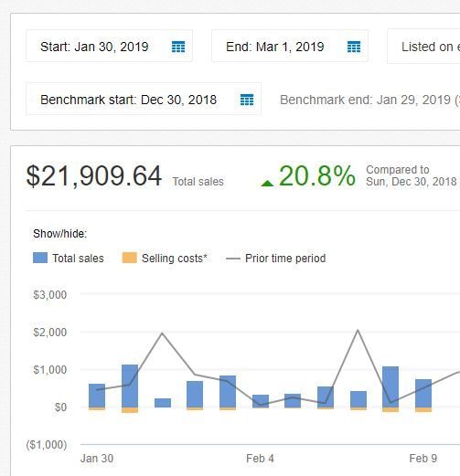Click the 'Jan 30' x-axis label

(x=97, y=459)
